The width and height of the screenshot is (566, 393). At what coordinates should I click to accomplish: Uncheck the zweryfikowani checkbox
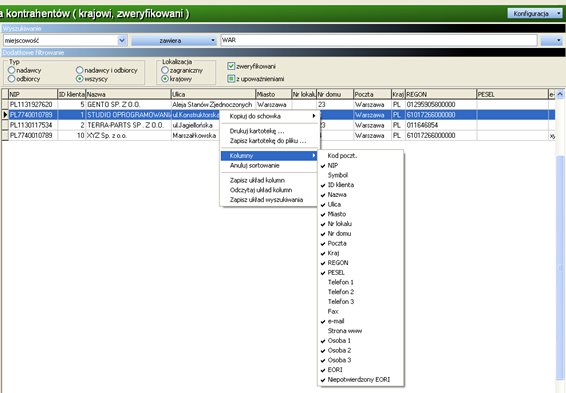231,66
